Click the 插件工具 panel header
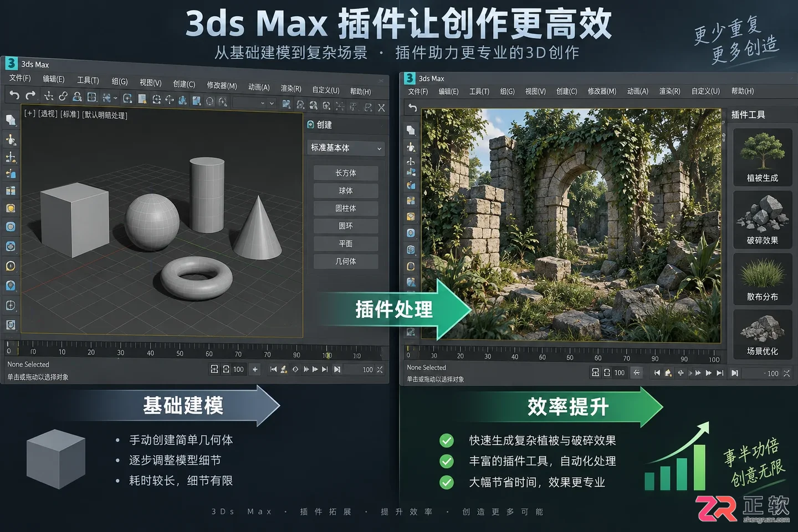The image size is (798, 532). click(x=748, y=115)
